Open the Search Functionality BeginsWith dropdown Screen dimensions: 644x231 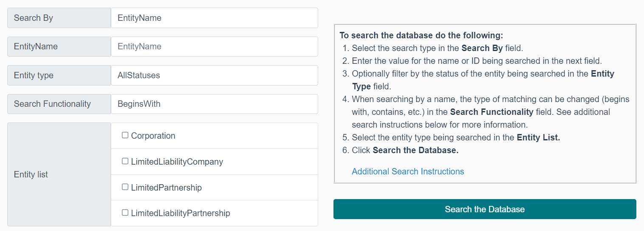(214, 104)
